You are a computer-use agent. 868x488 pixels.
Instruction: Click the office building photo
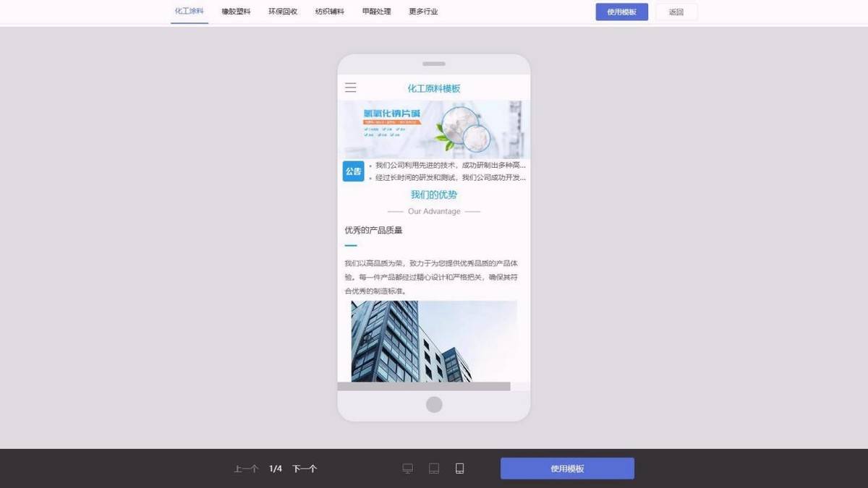(434, 341)
